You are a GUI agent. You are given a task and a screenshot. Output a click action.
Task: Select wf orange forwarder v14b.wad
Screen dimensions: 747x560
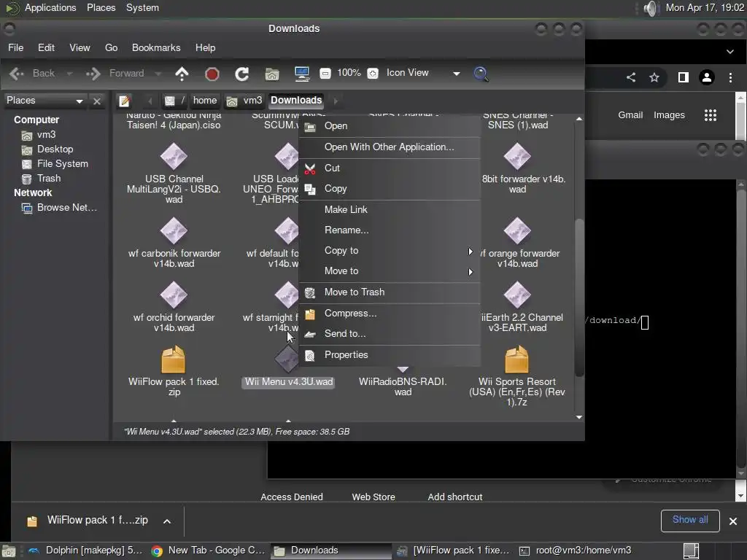pyautogui.click(x=517, y=243)
